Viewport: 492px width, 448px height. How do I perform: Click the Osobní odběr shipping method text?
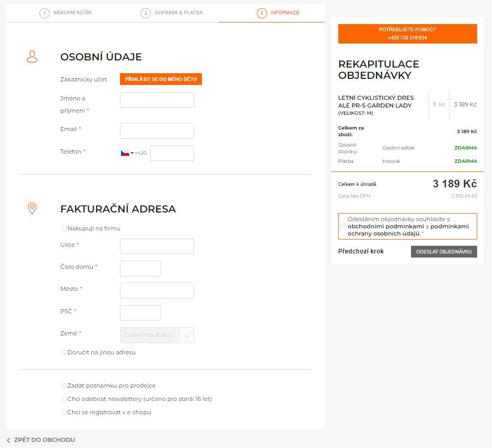(399, 148)
